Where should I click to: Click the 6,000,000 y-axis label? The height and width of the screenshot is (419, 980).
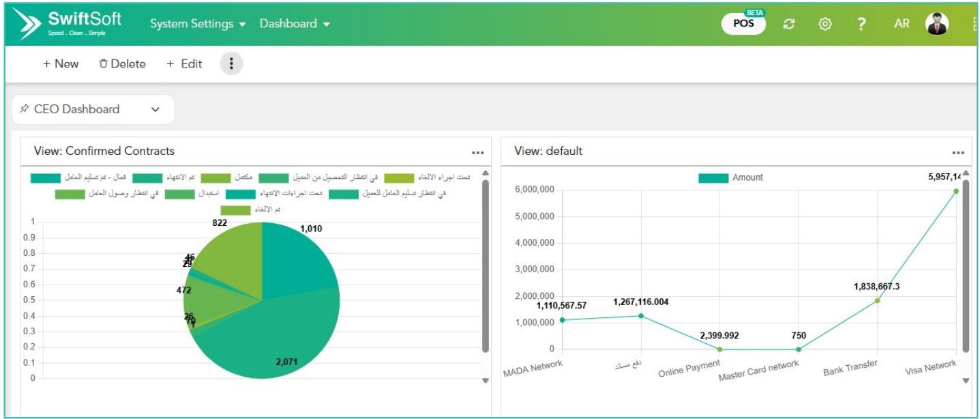(x=535, y=190)
